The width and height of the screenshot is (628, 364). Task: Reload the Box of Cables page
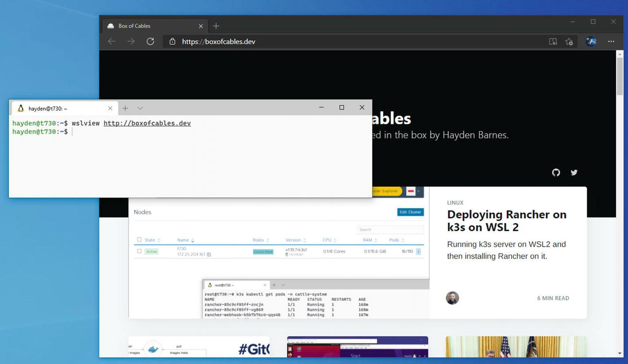150,41
